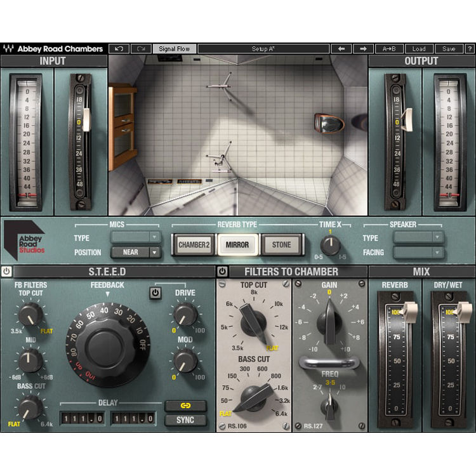Open the Mics Type dropdown
The width and height of the screenshot is (476, 476).
pyautogui.click(x=136, y=237)
